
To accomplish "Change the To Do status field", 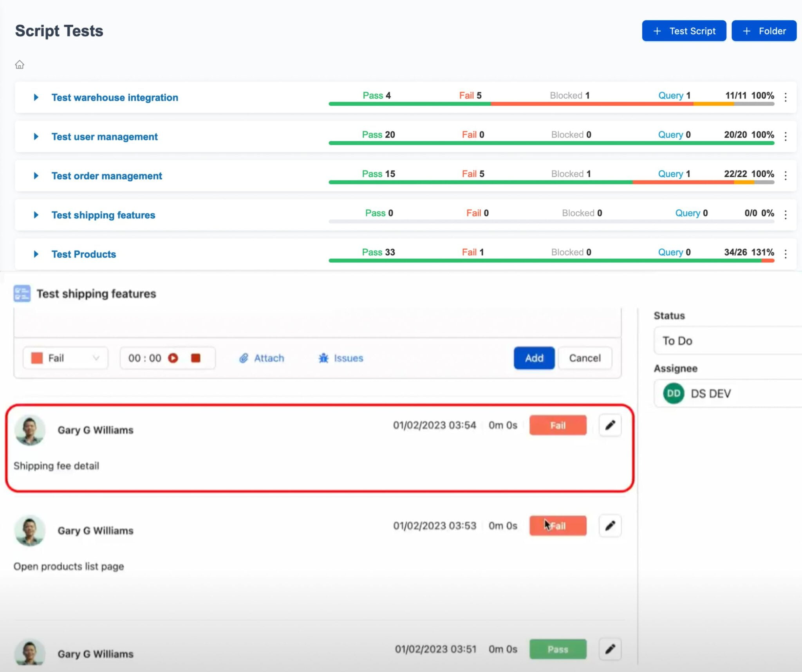I will (726, 341).
